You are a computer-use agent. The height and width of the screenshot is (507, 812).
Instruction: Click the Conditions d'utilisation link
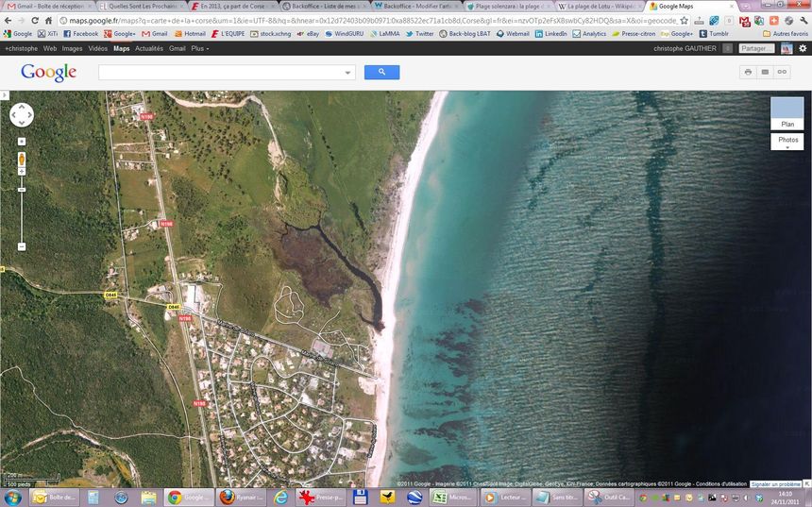(x=721, y=484)
